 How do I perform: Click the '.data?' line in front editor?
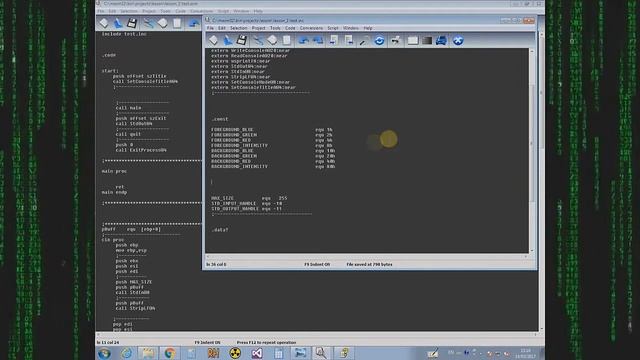click(220, 230)
